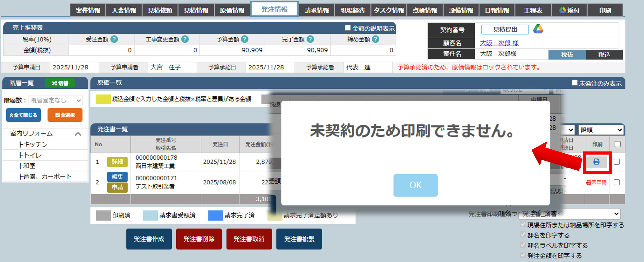Click the yellow tax-difference legend swatch
The height and width of the screenshot is (262, 644).
(x=103, y=99)
